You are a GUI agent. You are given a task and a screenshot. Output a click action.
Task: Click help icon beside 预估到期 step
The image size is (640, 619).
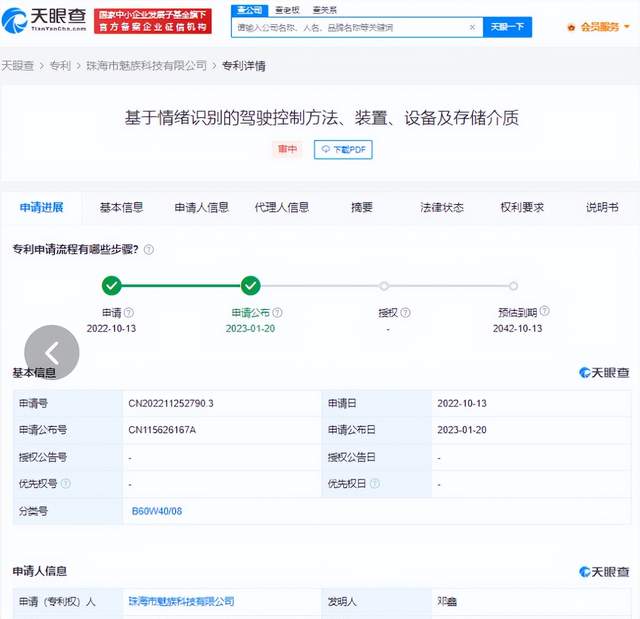544,311
